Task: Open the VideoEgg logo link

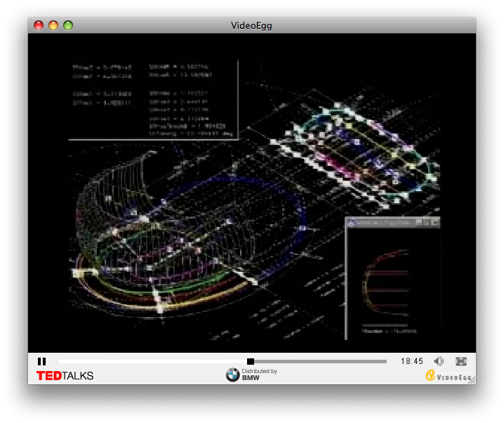Action: click(449, 376)
